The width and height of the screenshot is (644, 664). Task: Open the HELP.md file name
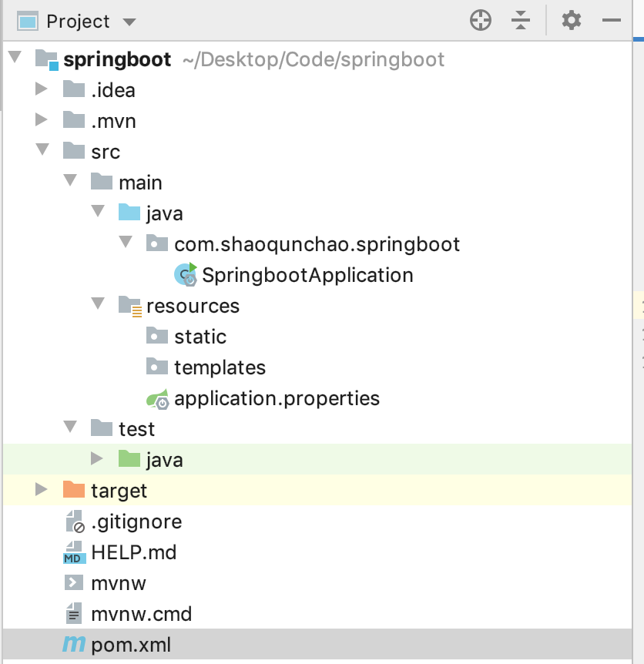[134, 552]
